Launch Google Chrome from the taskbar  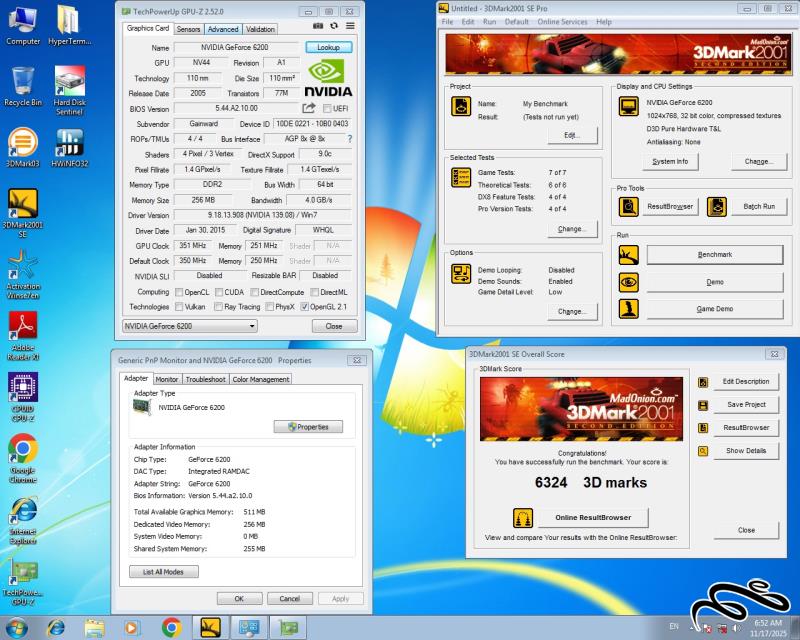[x=170, y=627]
